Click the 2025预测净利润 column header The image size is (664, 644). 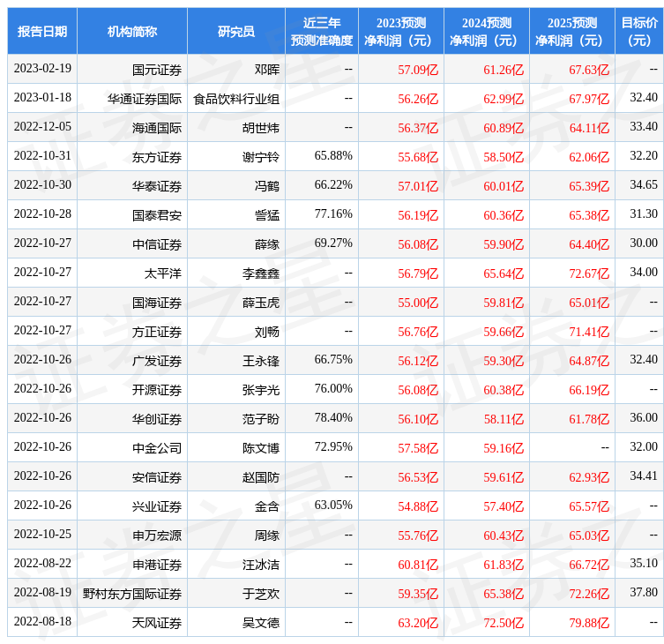[x=572, y=31]
